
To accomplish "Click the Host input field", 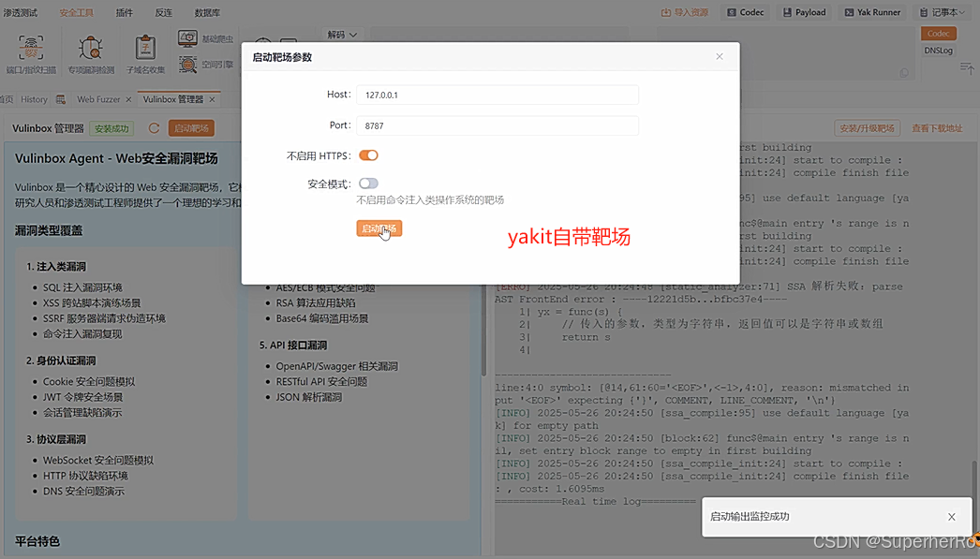I will [497, 95].
